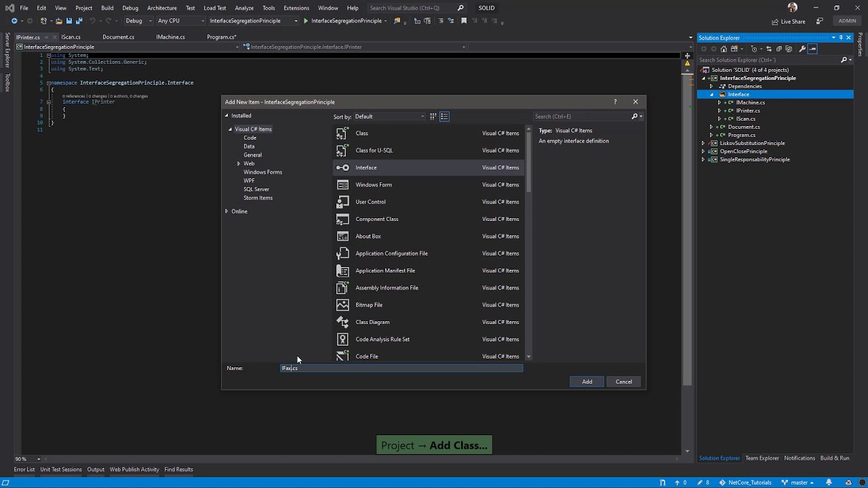868x488 pixels.
Task: Click the Cancel button in dialog
Action: click(x=624, y=382)
